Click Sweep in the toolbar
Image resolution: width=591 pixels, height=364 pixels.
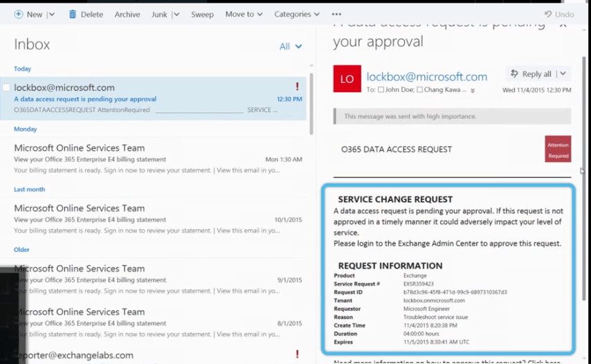coord(202,14)
